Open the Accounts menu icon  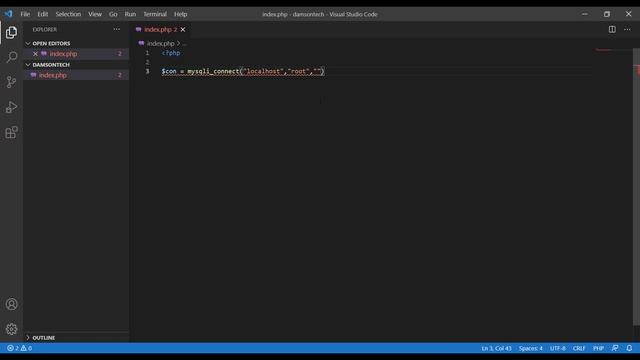point(11,304)
